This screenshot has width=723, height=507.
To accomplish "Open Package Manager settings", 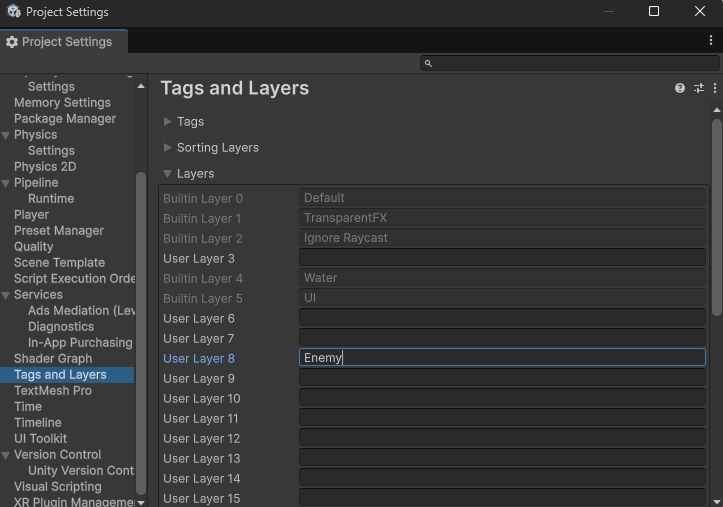I will coord(65,119).
